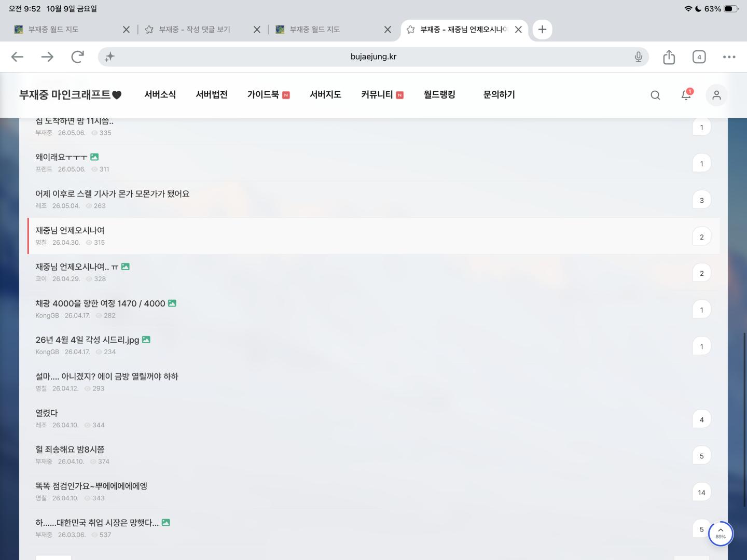Open the 서버소식 menu
This screenshot has height=560, width=747.
pos(160,94)
